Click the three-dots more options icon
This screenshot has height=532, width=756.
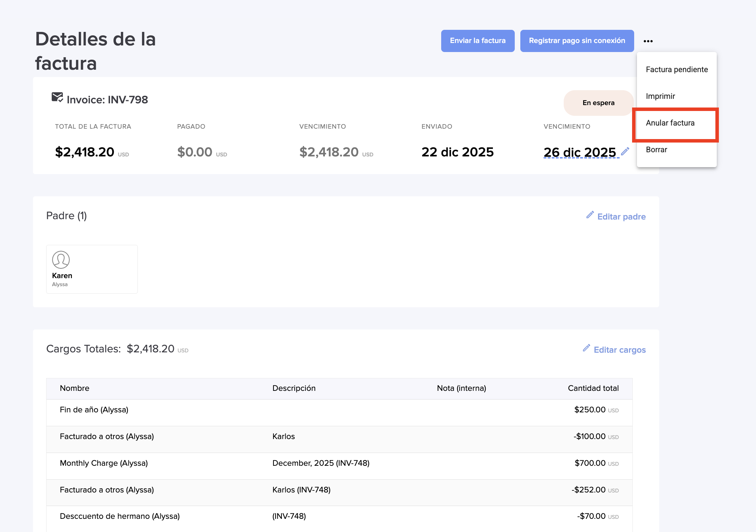click(x=648, y=41)
